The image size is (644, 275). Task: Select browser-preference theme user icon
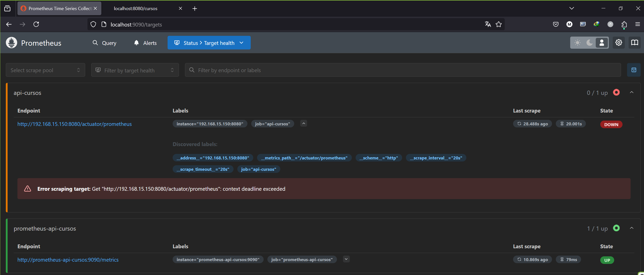coord(602,43)
